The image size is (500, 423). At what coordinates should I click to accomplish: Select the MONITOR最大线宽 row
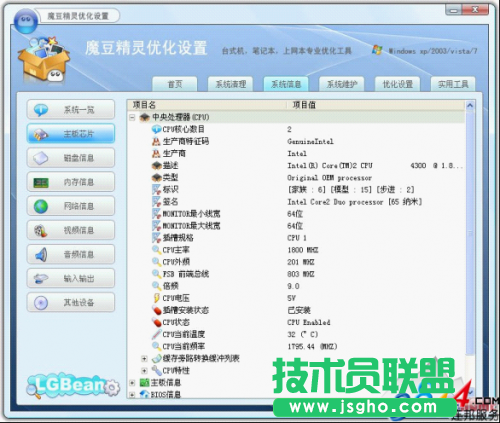pyautogui.click(x=296, y=226)
